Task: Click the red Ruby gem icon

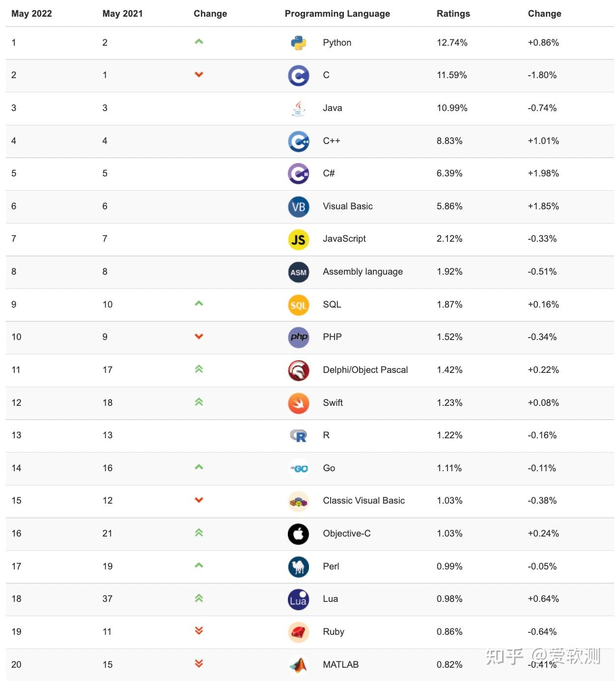Action: pos(298,632)
